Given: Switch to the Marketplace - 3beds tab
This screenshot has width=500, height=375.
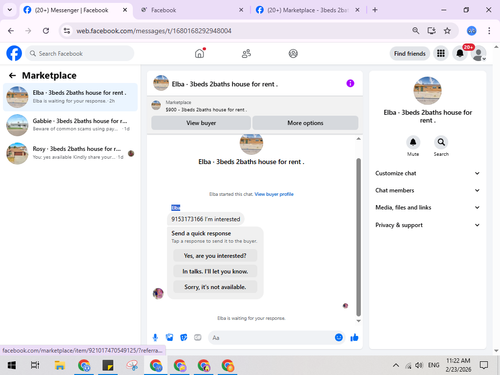Looking at the screenshot, I should [308, 10].
